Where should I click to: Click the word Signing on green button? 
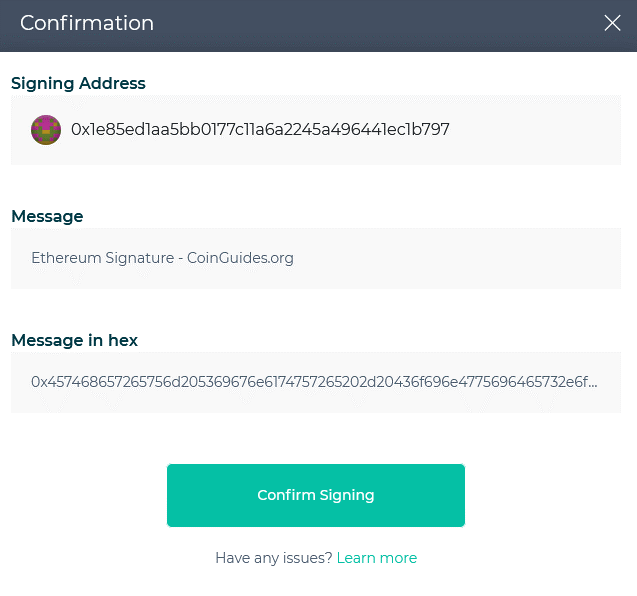pos(347,496)
